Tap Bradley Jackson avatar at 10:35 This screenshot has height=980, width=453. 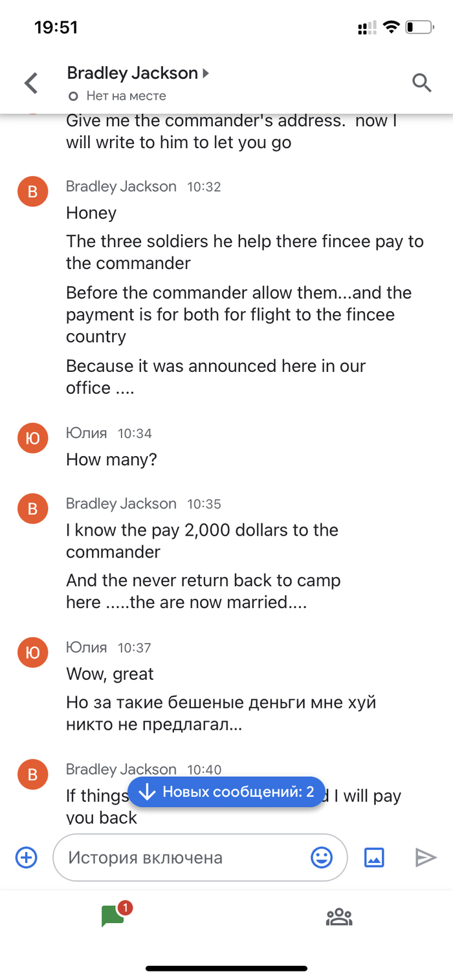[33, 509]
